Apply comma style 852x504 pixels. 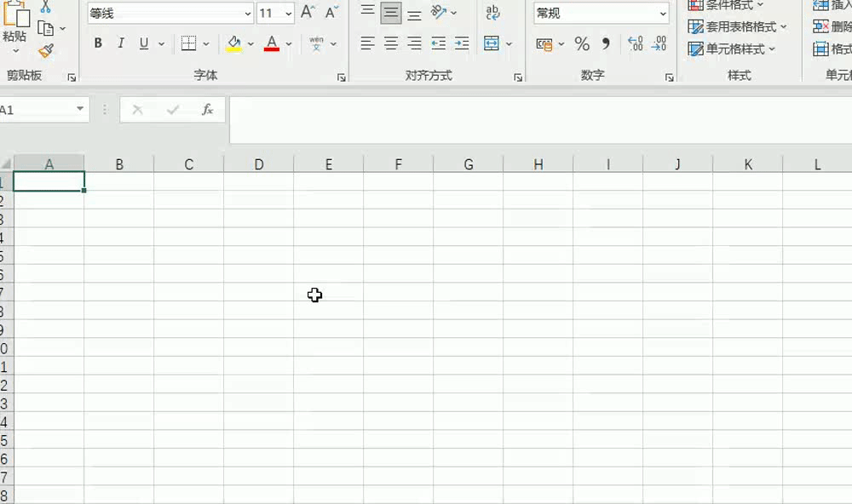(x=606, y=43)
